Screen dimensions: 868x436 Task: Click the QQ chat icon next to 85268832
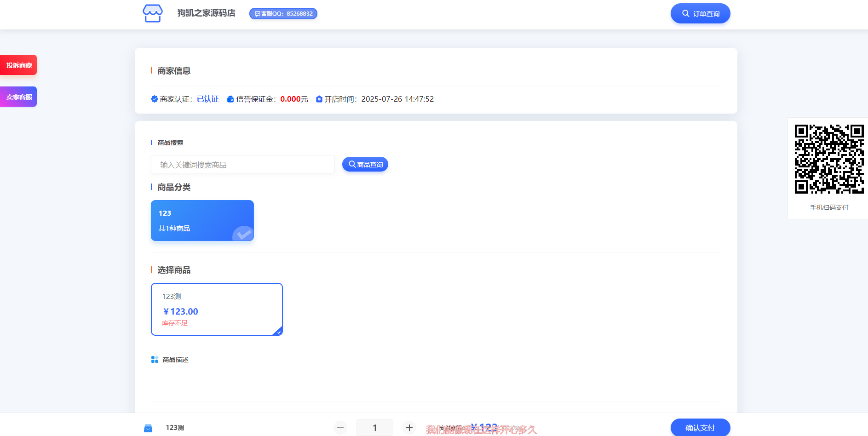[256, 14]
